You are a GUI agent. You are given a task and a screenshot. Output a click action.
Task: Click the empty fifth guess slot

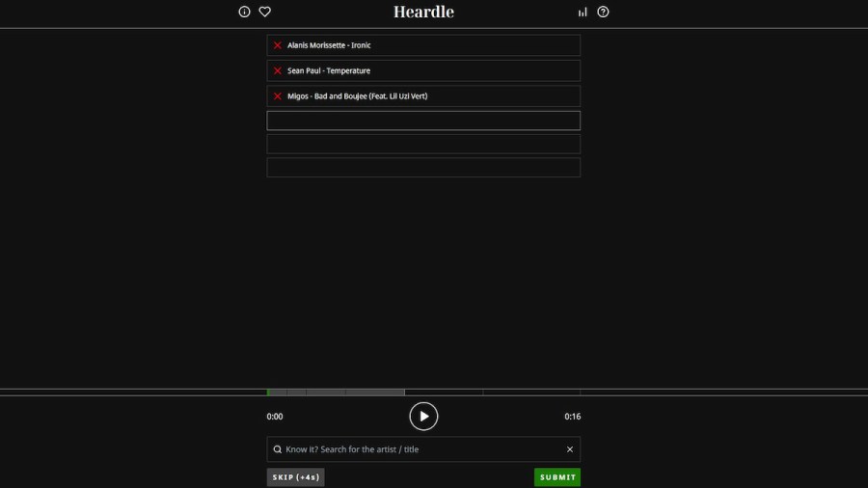pyautogui.click(x=423, y=144)
